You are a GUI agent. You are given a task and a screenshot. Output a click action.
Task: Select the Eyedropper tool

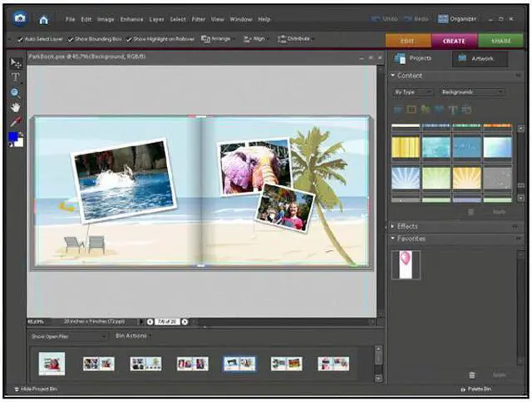click(x=16, y=121)
